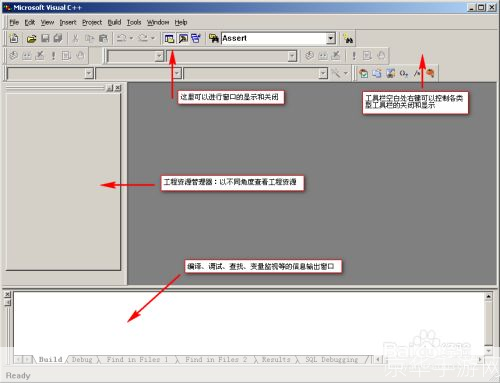The width and height of the screenshot is (500, 383).
Task: Click the Copy icon
Action: [89, 39]
